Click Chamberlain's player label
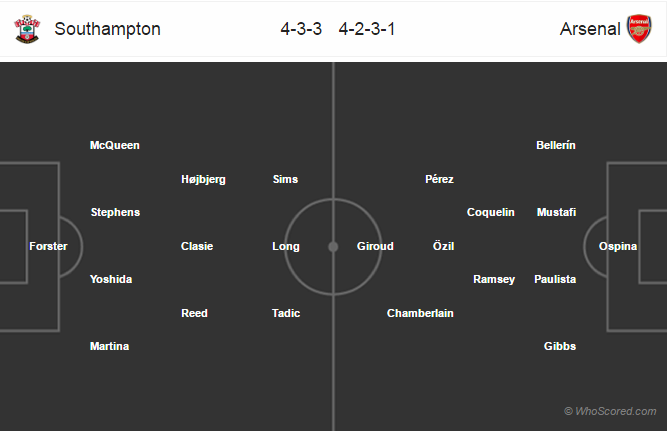 tap(420, 313)
